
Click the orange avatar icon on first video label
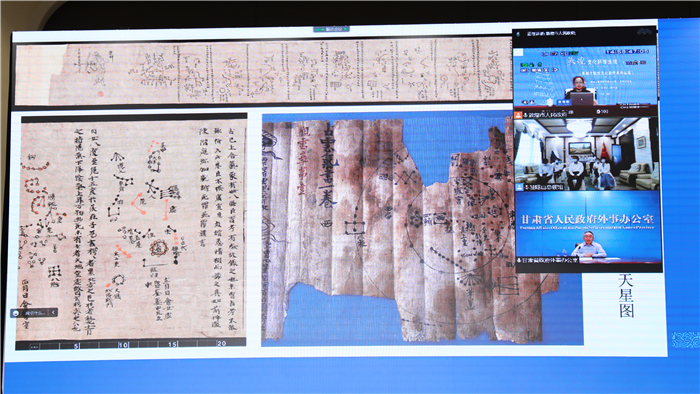click(x=520, y=115)
